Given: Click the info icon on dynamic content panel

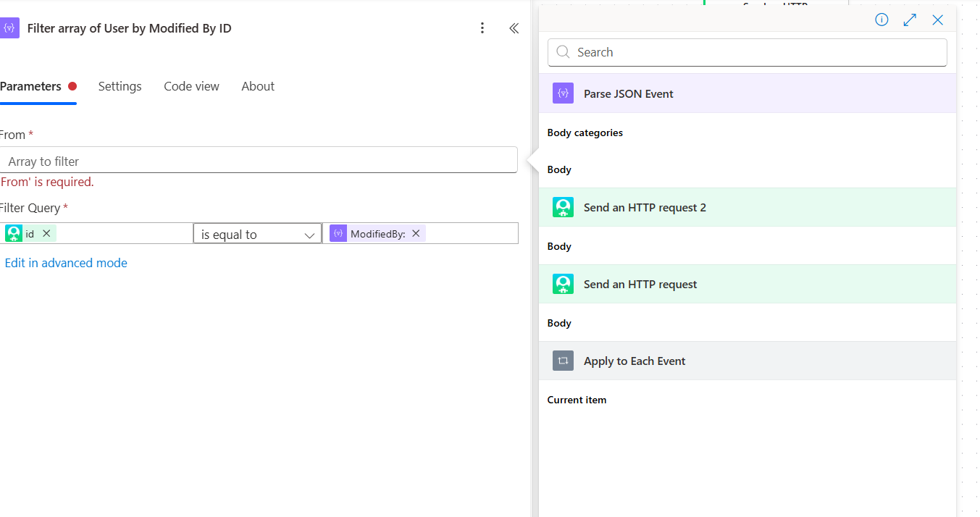Looking at the screenshot, I should pyautogui.click(x=881, y=20).
